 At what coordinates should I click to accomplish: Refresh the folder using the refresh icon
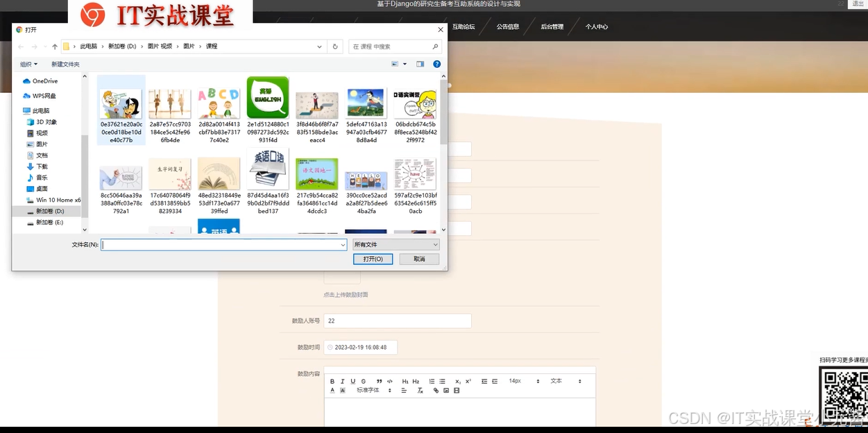coord(334,46)
